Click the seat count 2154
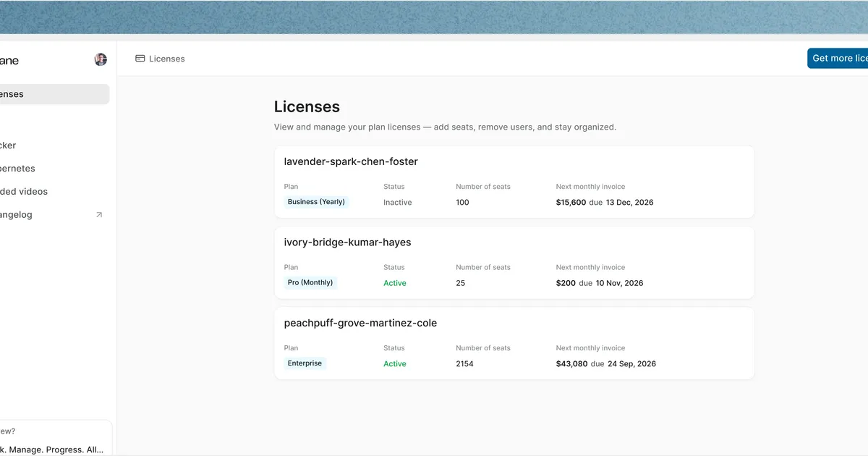Viewport: 868px width, 456px height. coord(464,364)
